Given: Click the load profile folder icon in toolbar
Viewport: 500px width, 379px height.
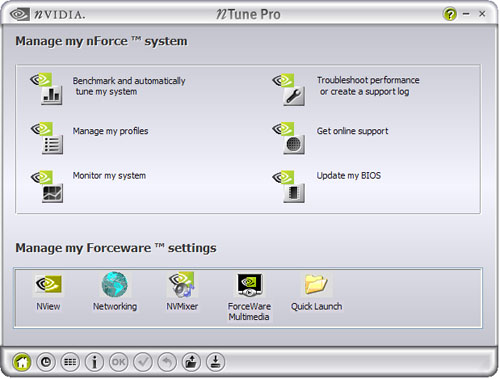Looking at the screenshot, I should pos(191,362).
